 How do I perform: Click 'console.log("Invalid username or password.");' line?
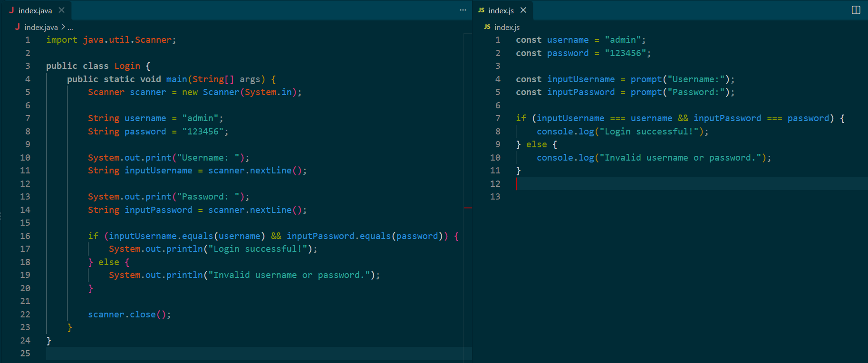coord(654,158)
